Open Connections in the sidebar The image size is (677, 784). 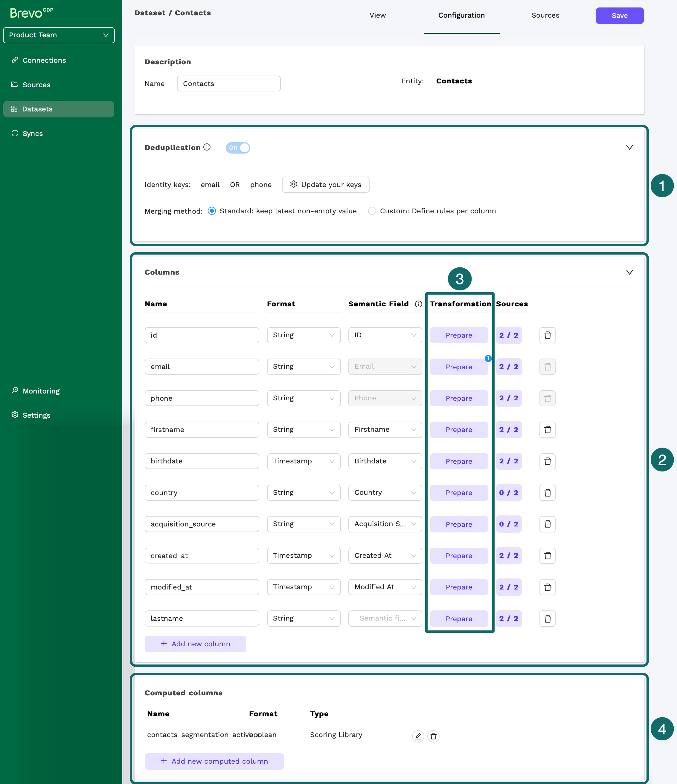(x=44, y=60)
